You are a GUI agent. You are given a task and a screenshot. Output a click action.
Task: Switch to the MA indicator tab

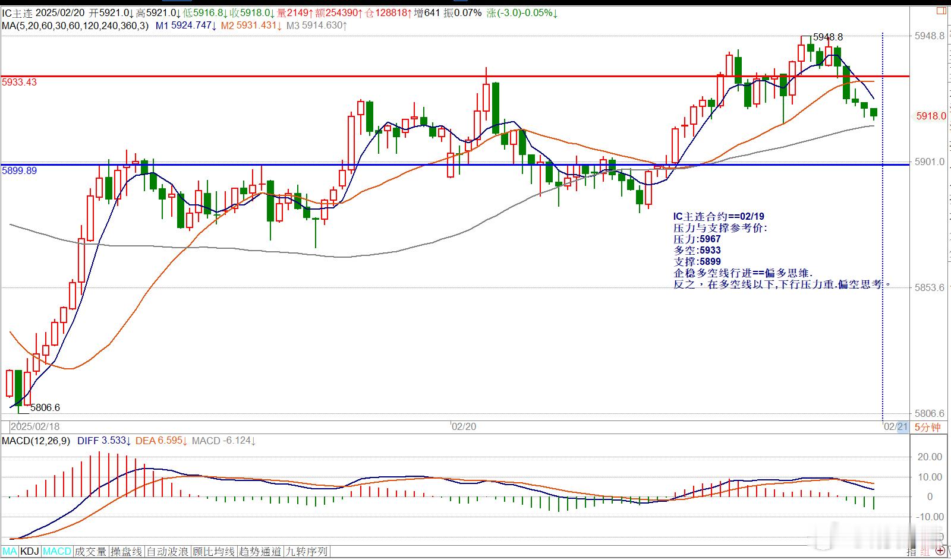click(x=10, y=551)
